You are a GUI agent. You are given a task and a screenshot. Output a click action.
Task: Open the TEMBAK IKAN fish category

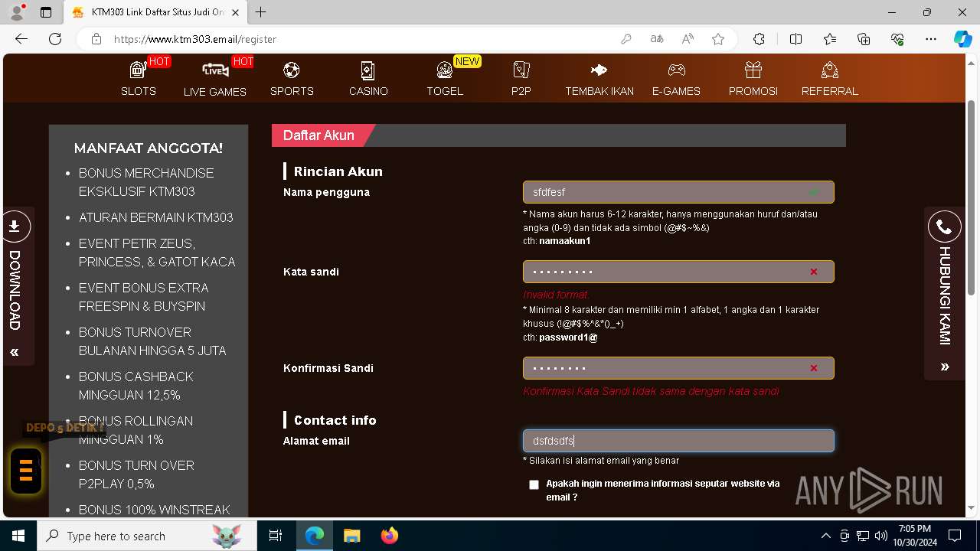pos(599,79)
